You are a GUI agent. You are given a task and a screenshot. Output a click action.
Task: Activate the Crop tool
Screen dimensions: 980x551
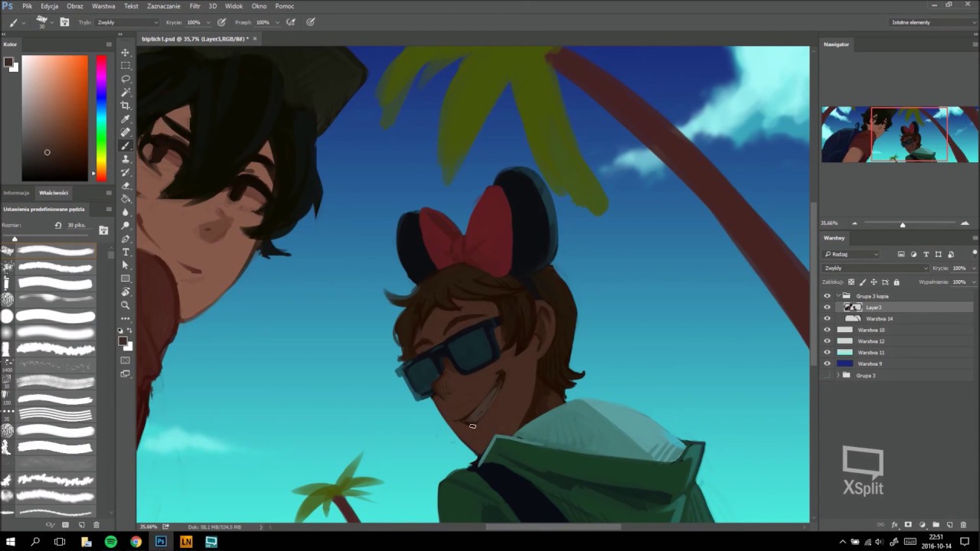pos(126,106)
